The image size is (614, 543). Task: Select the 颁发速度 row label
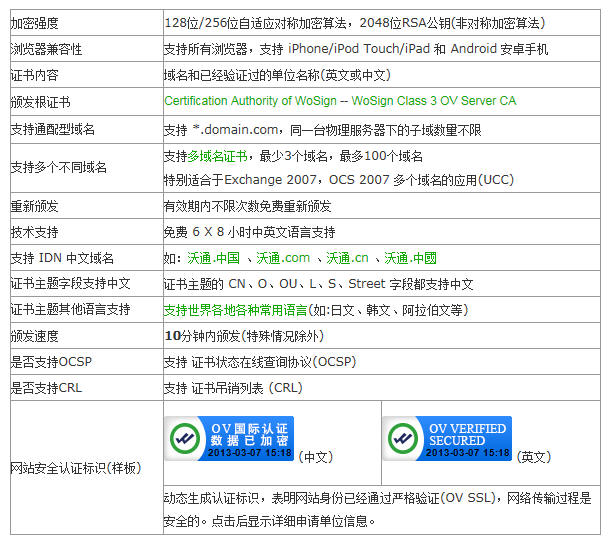coord(34,336)
